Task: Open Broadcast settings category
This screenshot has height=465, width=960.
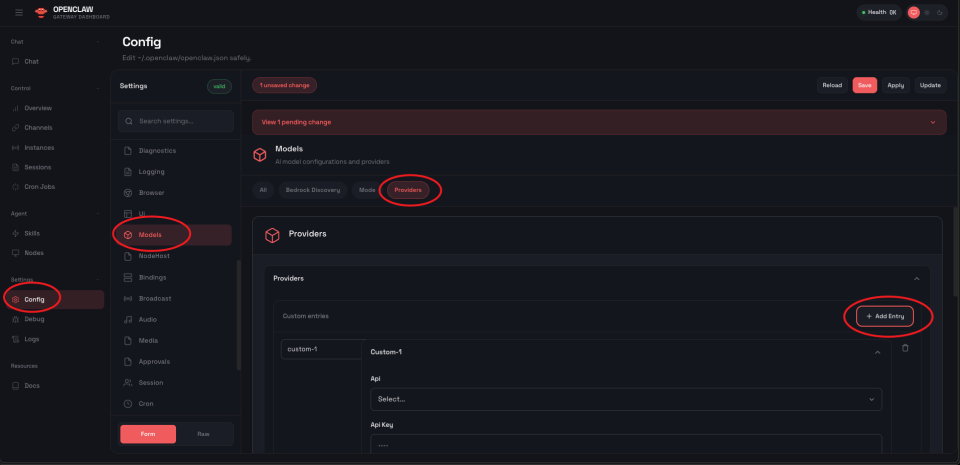Action: pos(155,298)
